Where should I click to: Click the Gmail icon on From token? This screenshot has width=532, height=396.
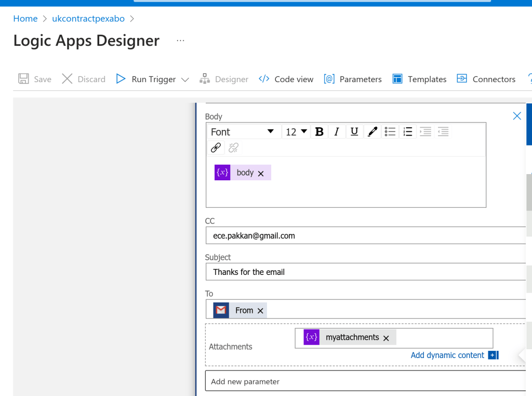click(221, 310)
